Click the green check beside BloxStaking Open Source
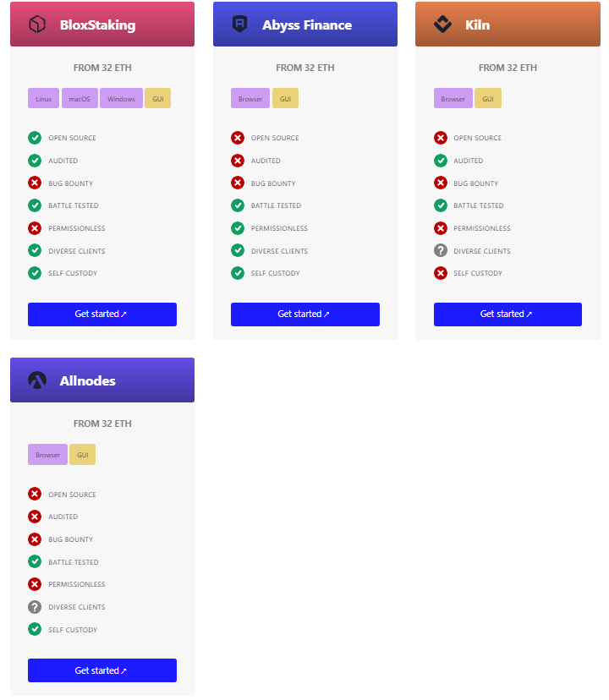This screenshot has height=700, width=609. point(34,138)
